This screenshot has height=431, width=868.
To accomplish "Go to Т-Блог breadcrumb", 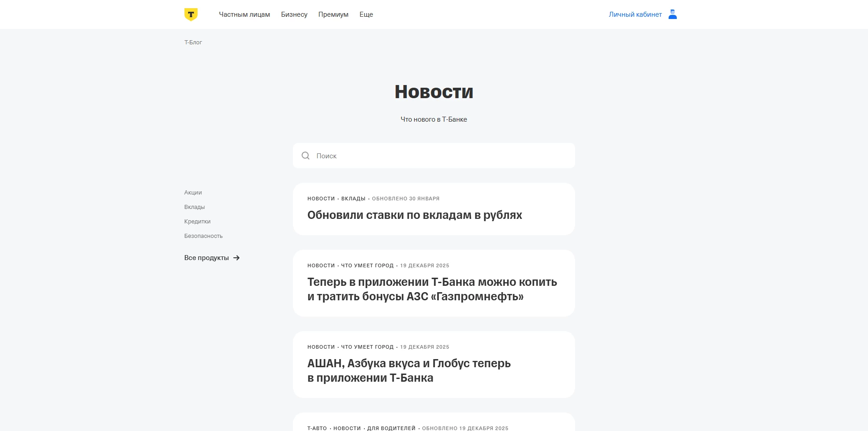I will click(x=193, y=43).
